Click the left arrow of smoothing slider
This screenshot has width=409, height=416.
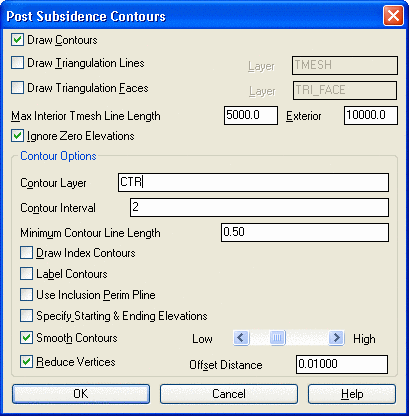[241, 338]
